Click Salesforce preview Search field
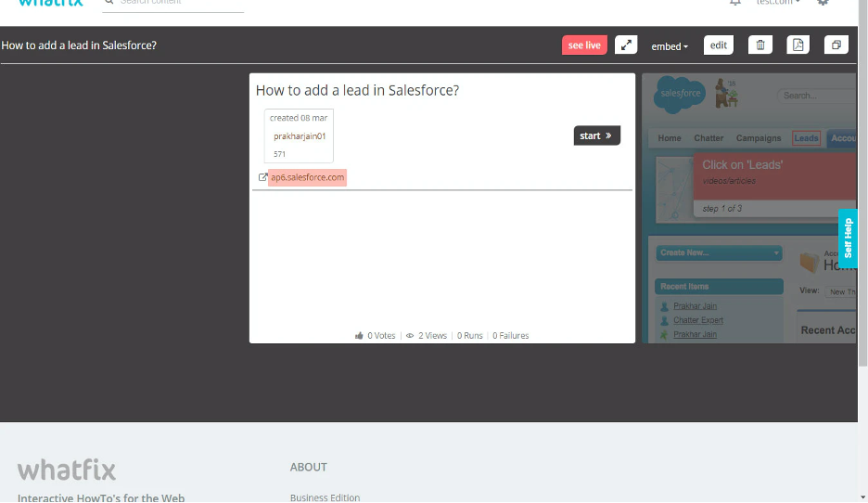This screenshot has height=503, width=868. coord(816,96)
